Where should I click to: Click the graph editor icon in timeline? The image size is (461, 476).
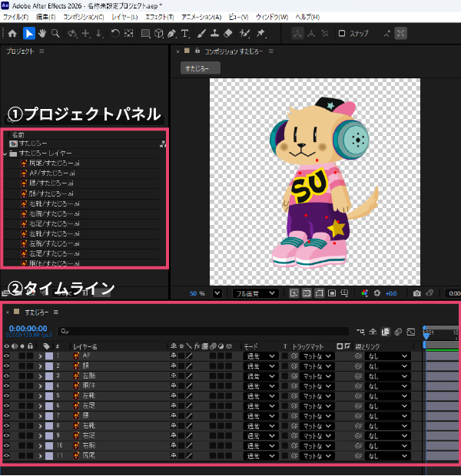(410, 332)
